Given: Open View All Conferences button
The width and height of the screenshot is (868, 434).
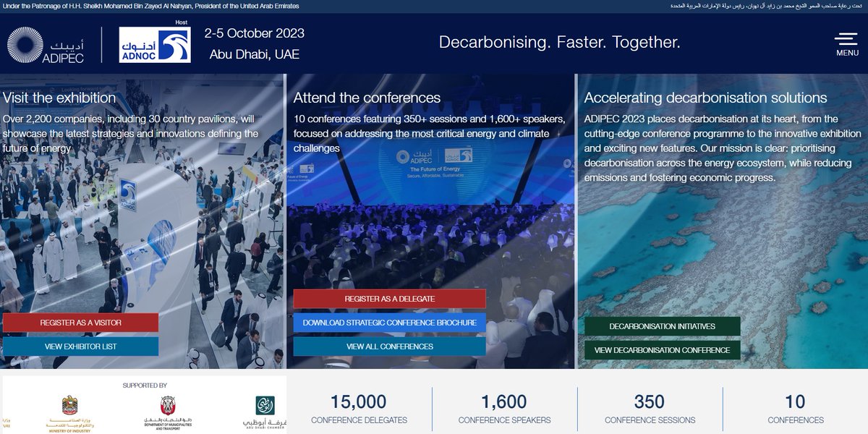Looking at the screenshot, I should coord(390,346).
